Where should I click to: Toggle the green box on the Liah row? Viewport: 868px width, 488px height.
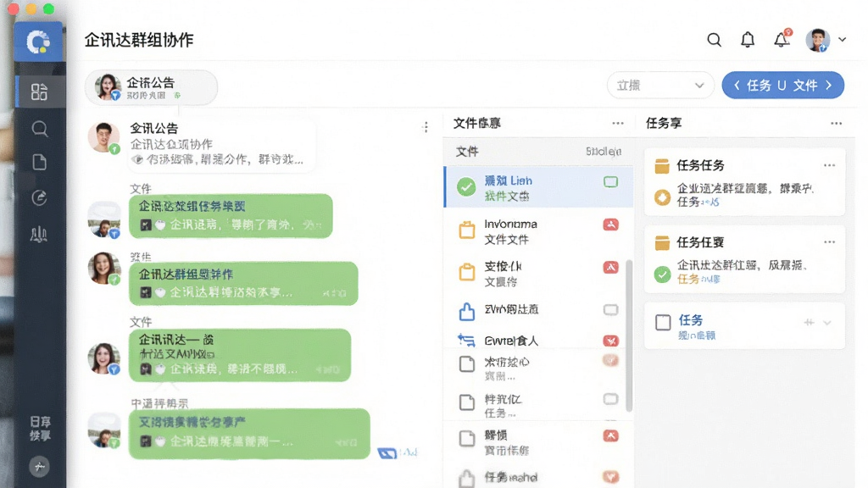(x=610, y=182)
